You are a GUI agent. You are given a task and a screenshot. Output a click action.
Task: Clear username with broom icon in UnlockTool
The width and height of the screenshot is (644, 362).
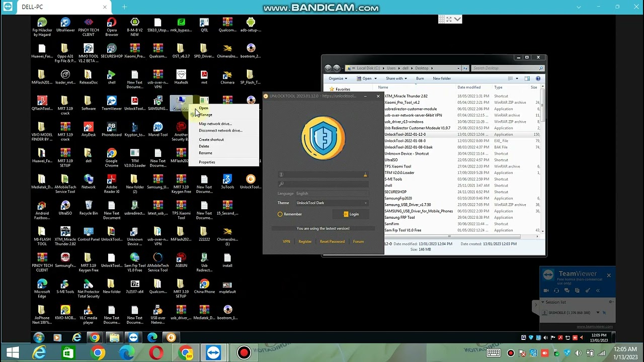365,174
